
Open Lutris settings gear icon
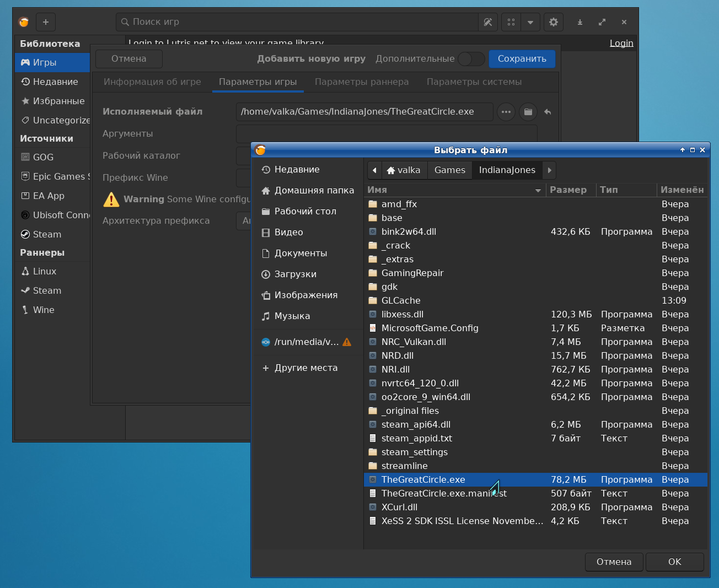(554, 22)
